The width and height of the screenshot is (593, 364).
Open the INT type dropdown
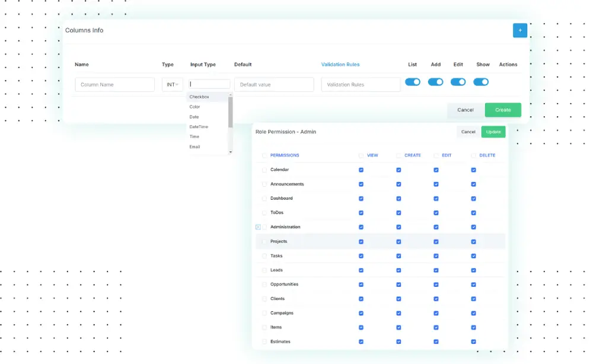tap(173, 85)
